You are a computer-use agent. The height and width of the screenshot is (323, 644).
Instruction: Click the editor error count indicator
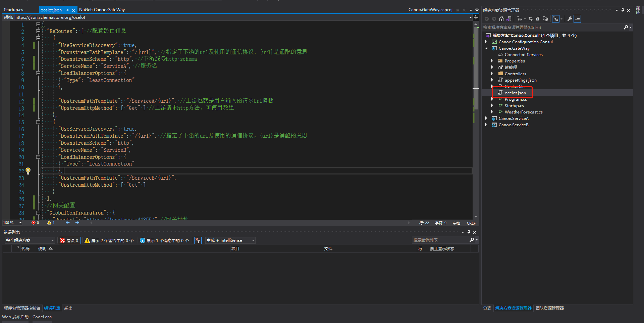(35, 223)
